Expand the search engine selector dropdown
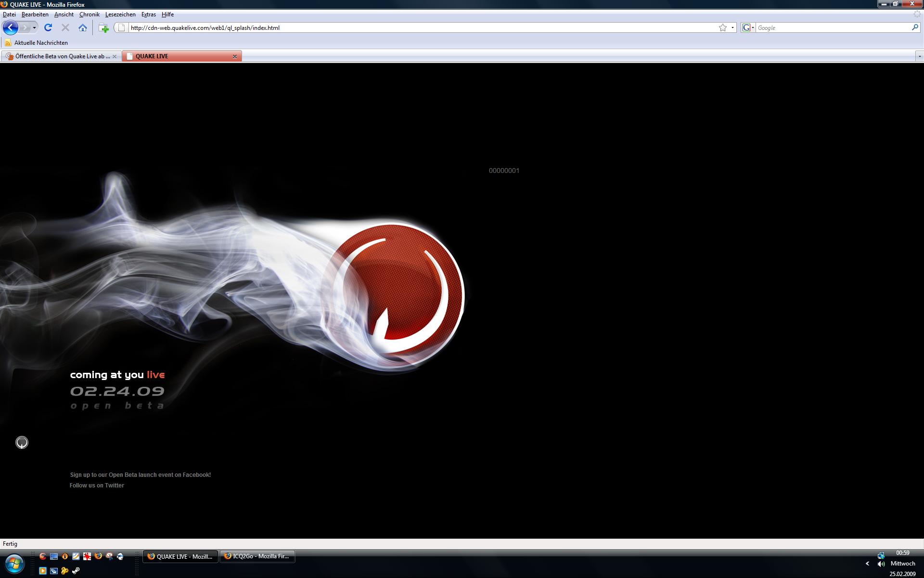This screenshot has height=578, width=924. [x=753, y=27]
